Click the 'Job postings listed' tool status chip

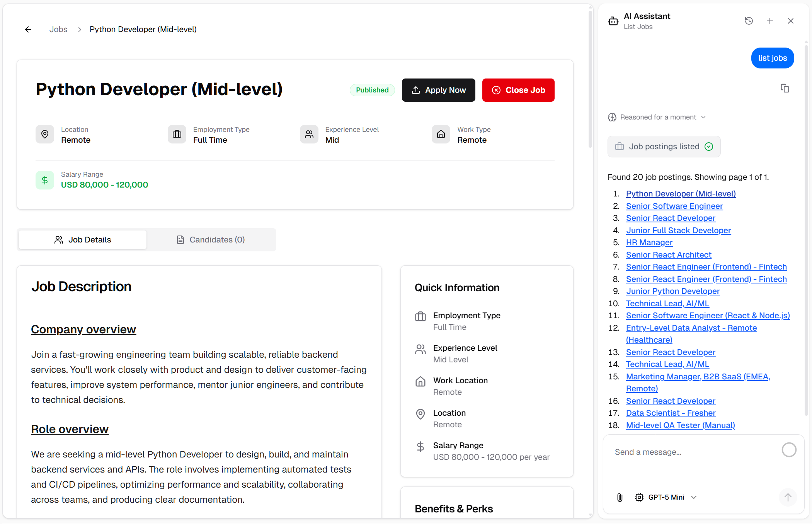[x=664, y=147]
